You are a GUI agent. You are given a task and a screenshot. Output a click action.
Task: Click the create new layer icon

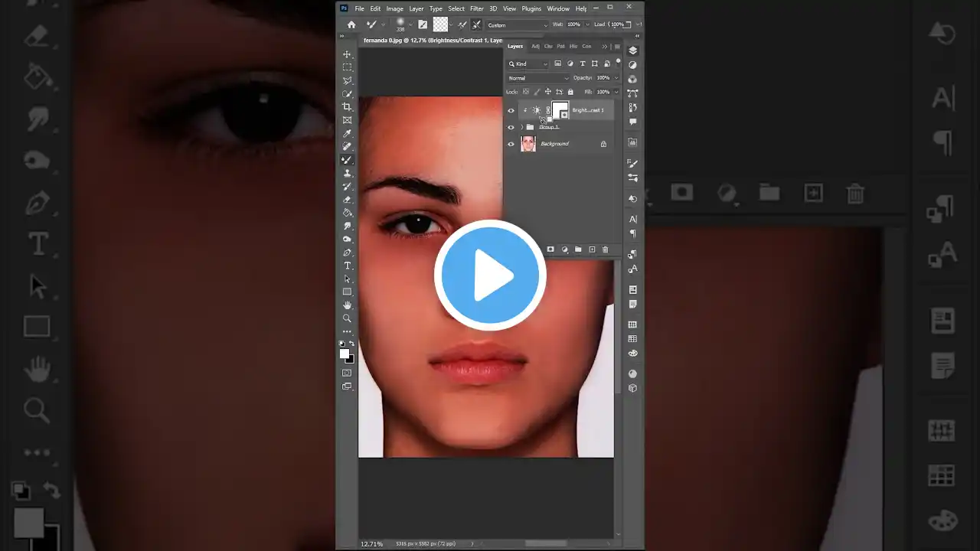click(x=592, y=249)
